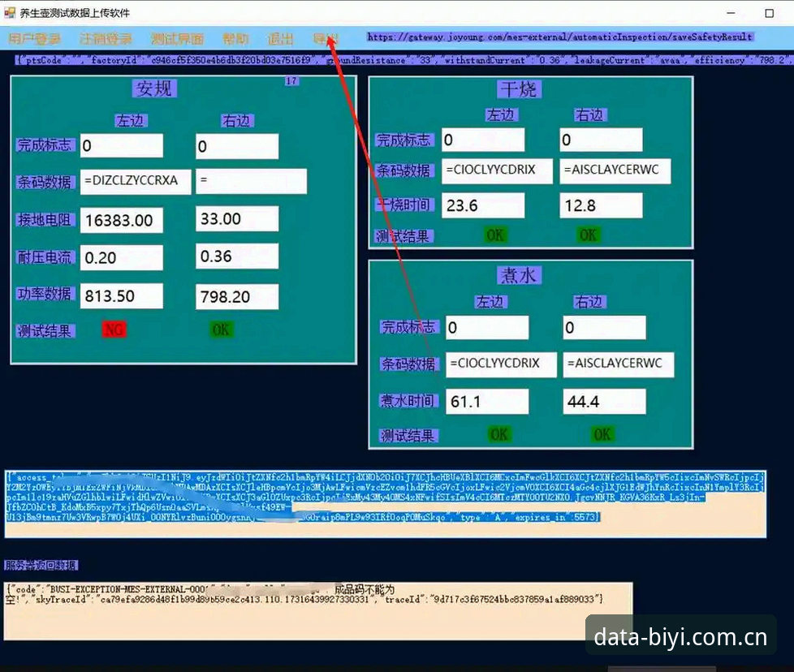The height and width of the screenshot is (672, 794).
Task: Click 煮水 左边 OK test result
Action: [x=498, y=434]
